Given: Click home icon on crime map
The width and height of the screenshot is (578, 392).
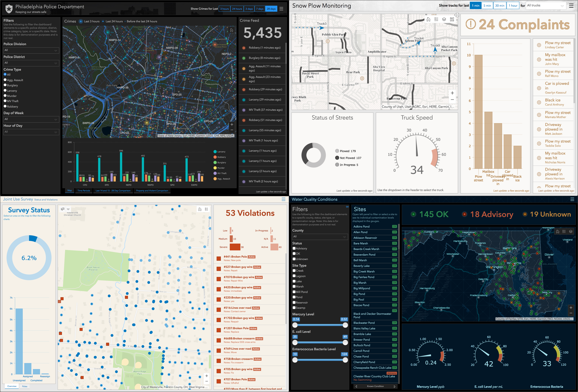Looking at the screenshot, I should pyautogui.click(x=232, y=30).
